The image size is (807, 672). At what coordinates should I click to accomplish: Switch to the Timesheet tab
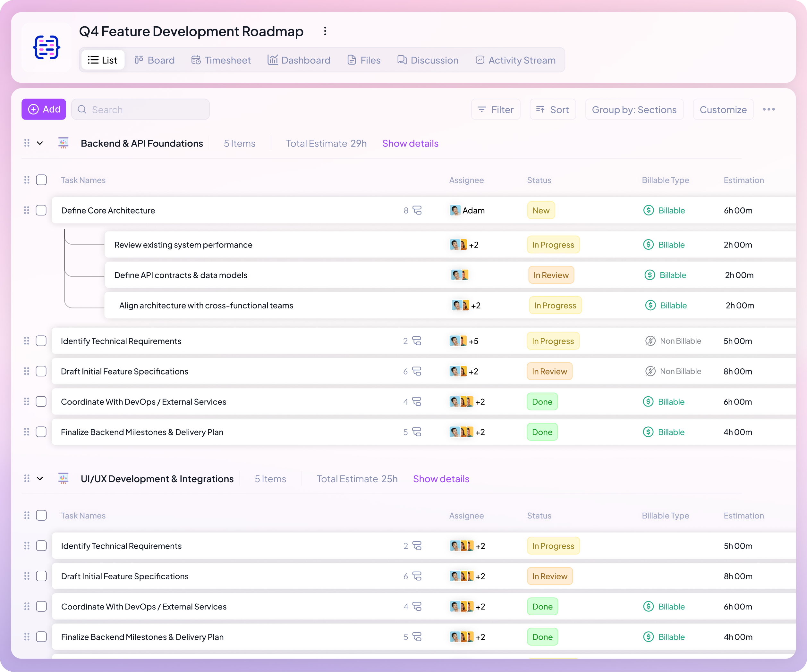click(221, 60)
